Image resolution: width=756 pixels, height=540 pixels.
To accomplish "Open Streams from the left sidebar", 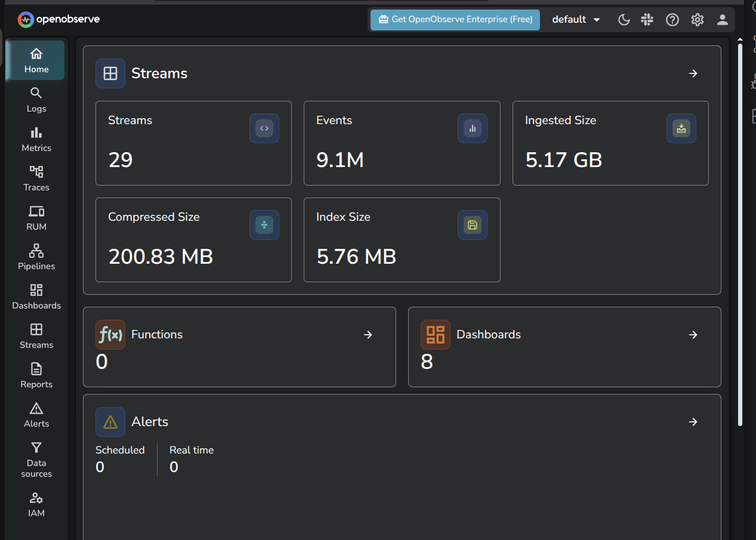I will [36, 336].
